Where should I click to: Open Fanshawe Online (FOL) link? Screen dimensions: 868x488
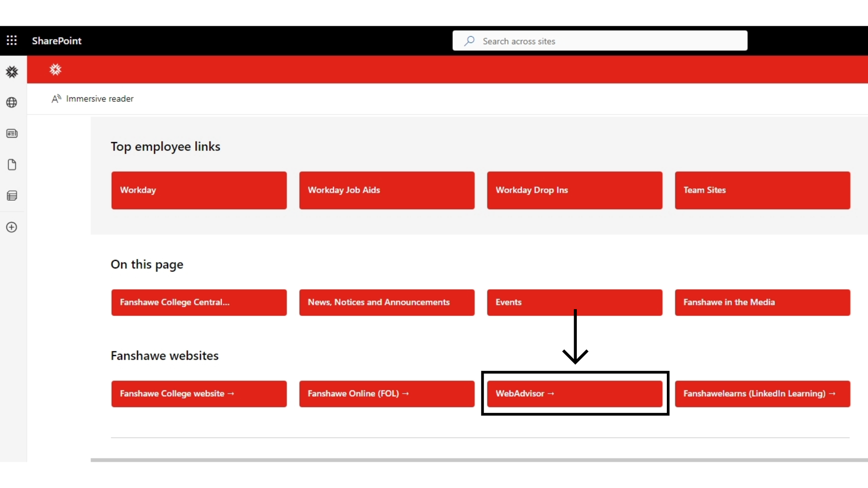pyautogui.click(x=387, y=394)
